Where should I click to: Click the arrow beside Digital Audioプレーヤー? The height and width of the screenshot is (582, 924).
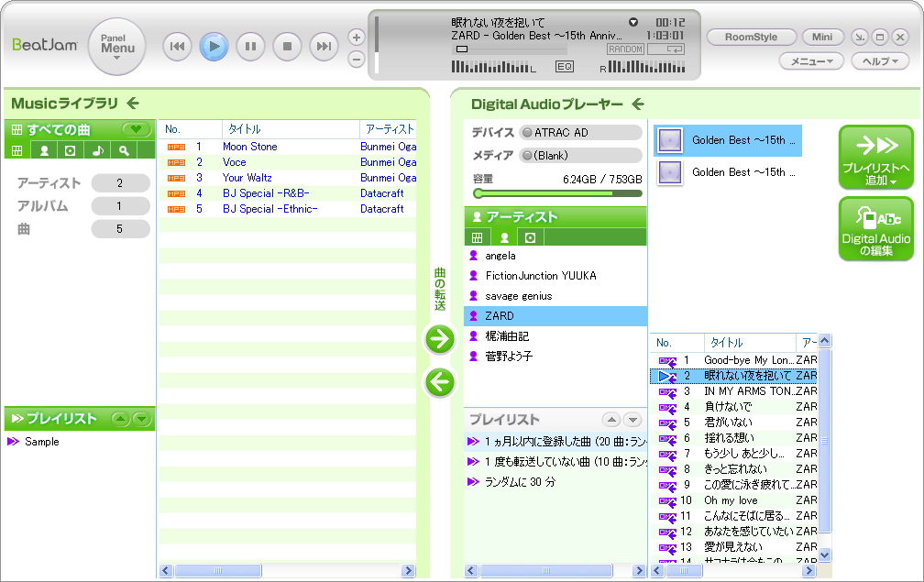click(638, 104)
